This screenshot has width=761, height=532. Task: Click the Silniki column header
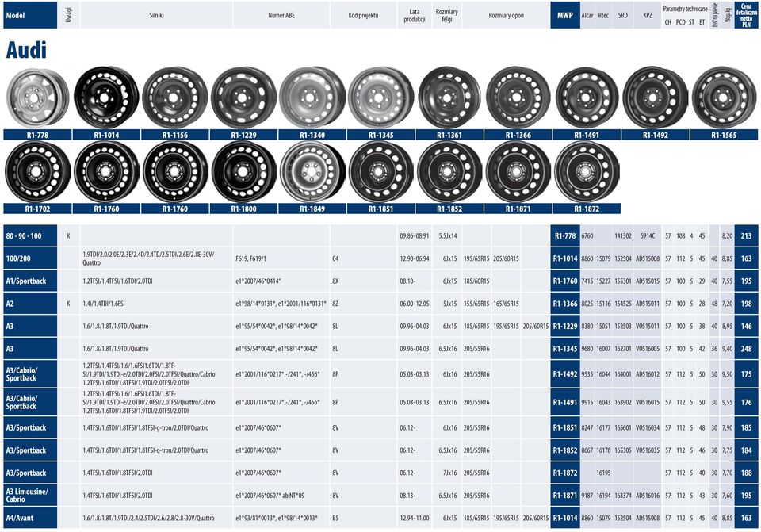coord(156,15)
